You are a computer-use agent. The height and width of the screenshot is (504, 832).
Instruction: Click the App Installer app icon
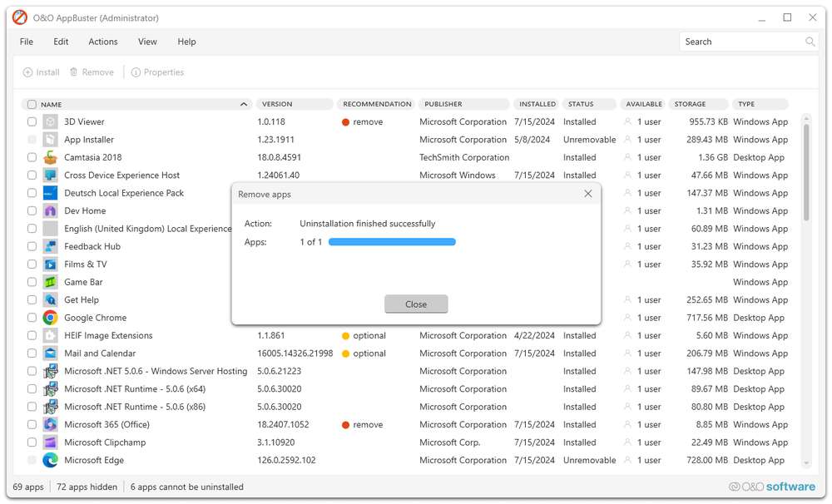51,140
